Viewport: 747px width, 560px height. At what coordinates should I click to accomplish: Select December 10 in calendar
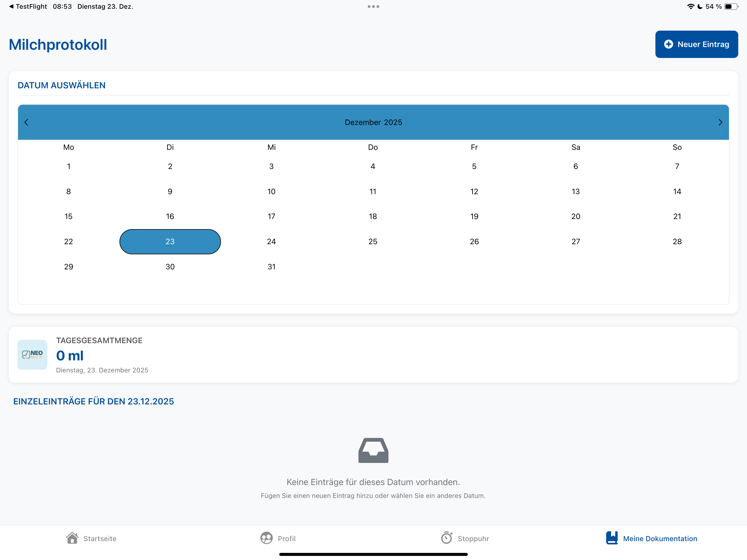pos(272,191)
